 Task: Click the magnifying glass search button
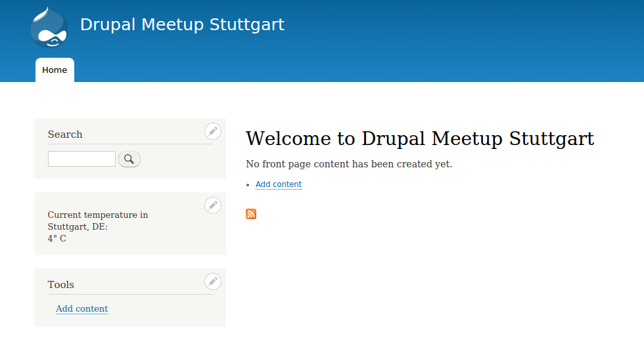(x=129, y=159)
